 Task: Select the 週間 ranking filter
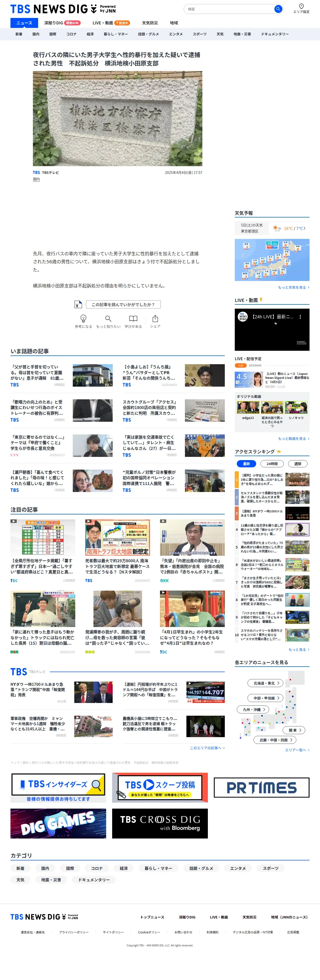(x=298, y=464)
